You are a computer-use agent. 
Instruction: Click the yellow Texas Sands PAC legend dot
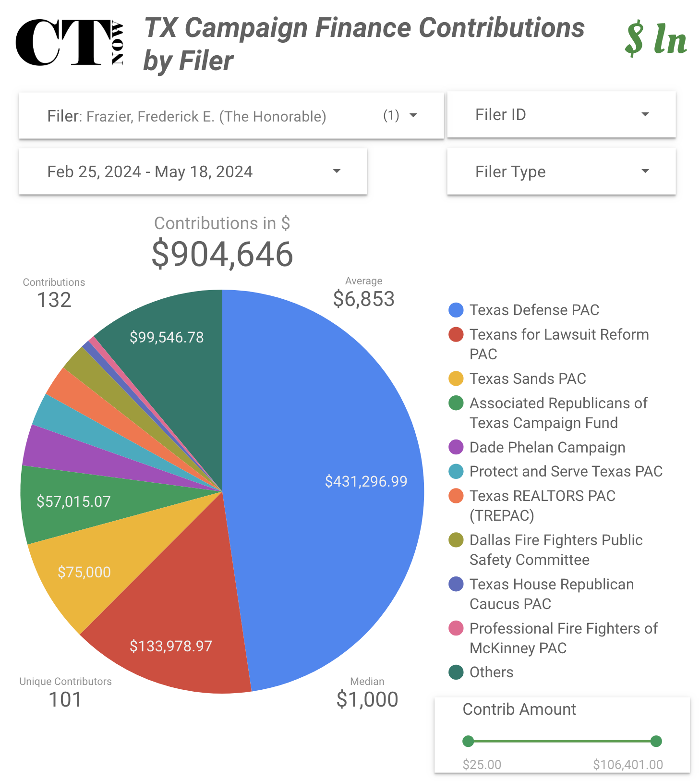[456, 379]
